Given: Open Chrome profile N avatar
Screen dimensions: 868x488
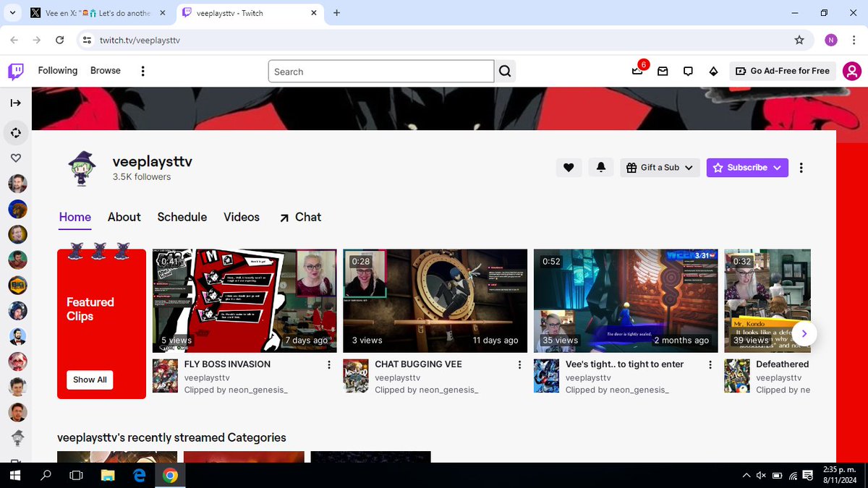Looking at the screenshot, I should pyautogui.click(x=830, y=40).
